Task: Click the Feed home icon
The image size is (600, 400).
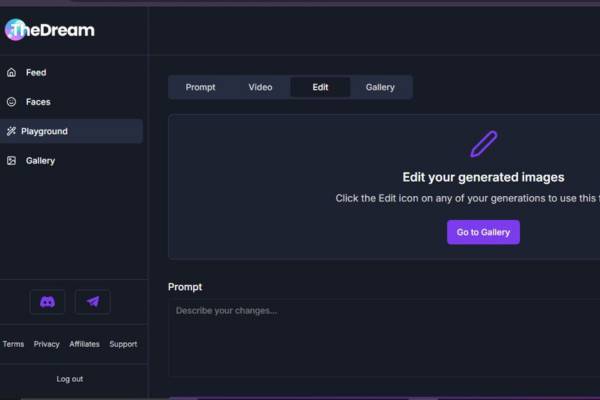Action: 12,73
